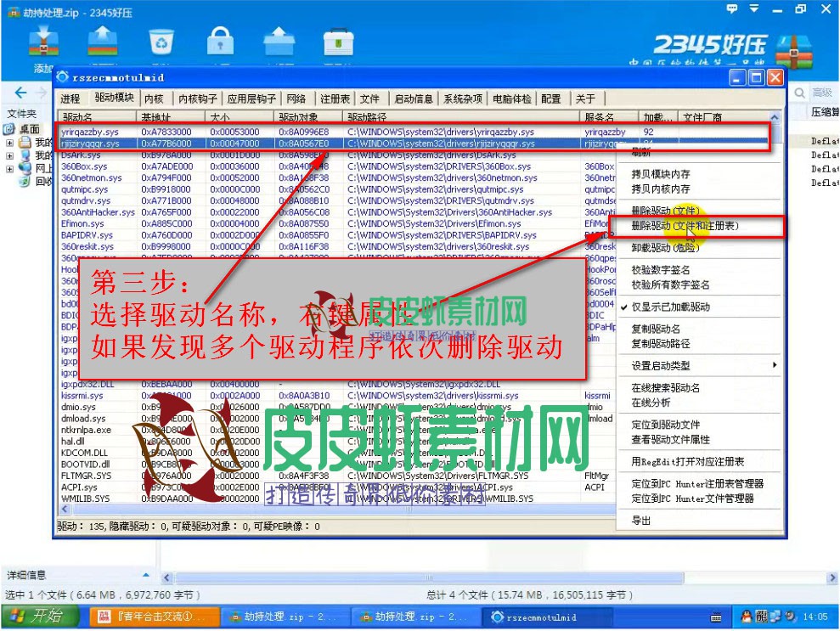
Task: Choose 卸载驱动(危险) from context menu
Action: pos(665,248)
